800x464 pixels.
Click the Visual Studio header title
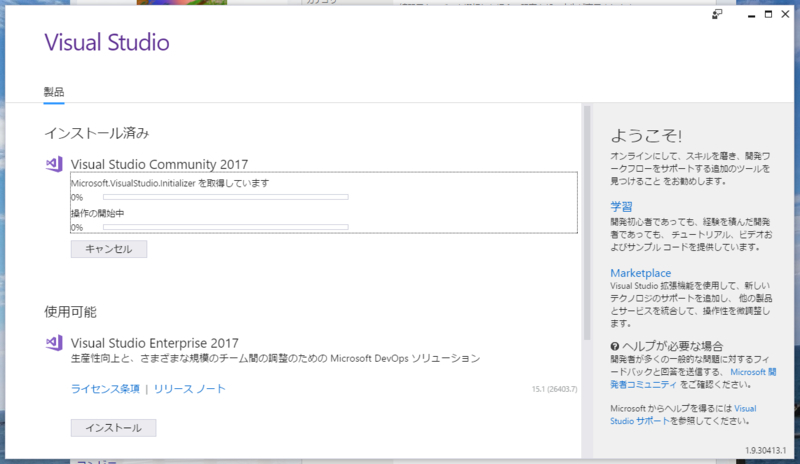(107, 42)
